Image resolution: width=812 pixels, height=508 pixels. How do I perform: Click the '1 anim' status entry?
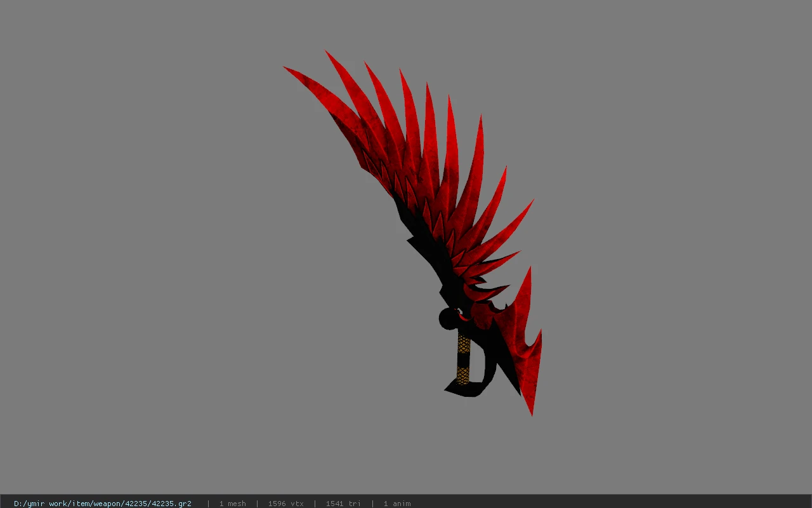tap(397, 504)
